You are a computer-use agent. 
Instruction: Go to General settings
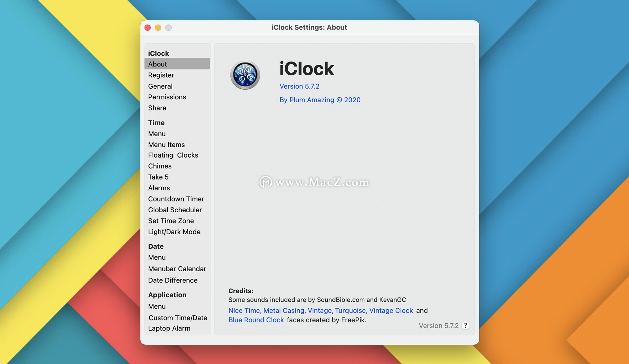(x=160, y=86)
